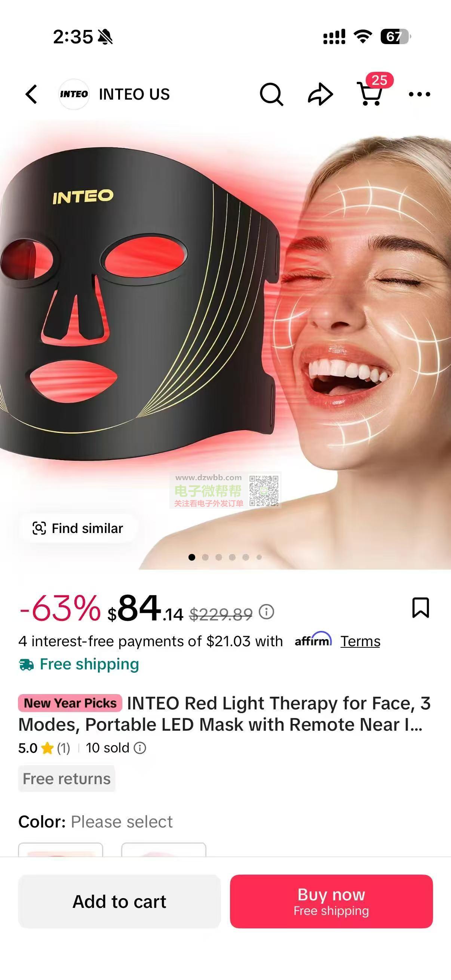Open the INTEO US shop logo
This screenshot has height=980, width=451.
point(74,94)
